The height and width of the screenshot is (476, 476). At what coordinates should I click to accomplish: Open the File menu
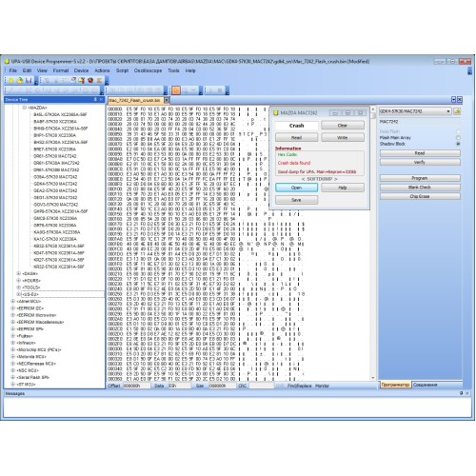click(13, 70)
